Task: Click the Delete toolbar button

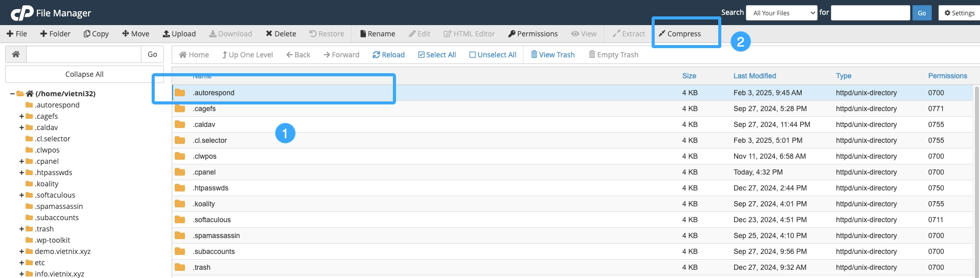Action: [x=281, y=34]
